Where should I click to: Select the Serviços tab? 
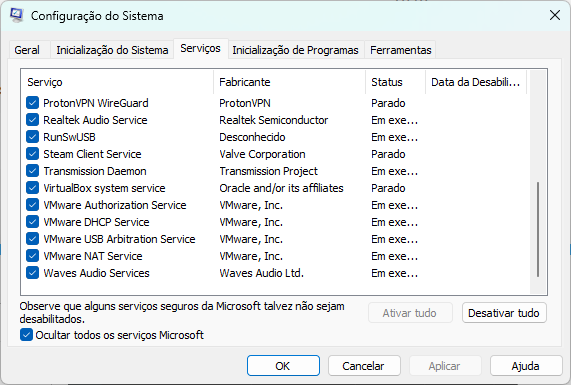click(201, 48)
